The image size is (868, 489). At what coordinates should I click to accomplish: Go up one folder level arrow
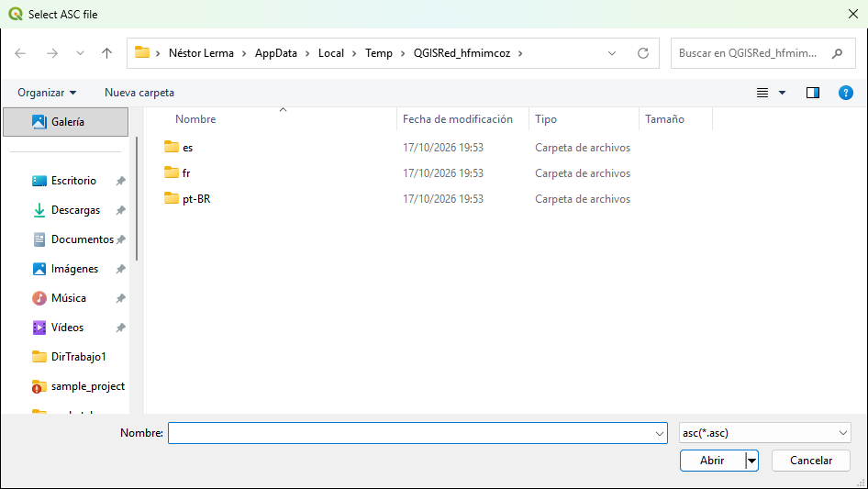106,53
